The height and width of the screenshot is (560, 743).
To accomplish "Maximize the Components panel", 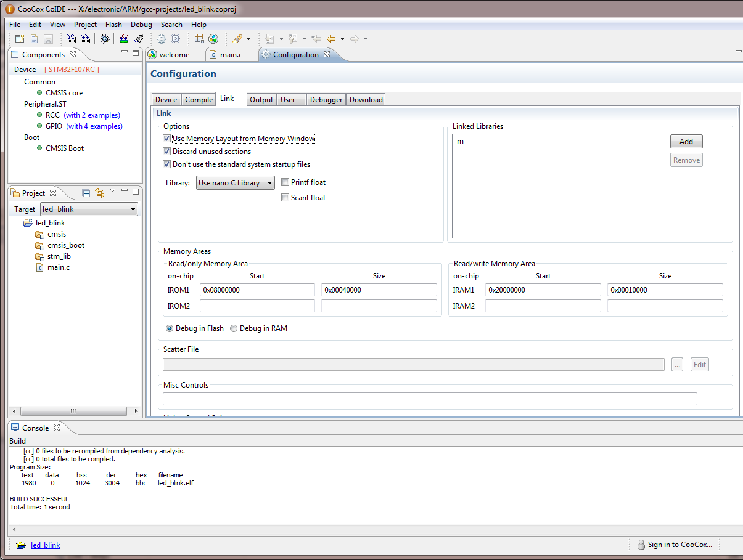I will [x=136, y=54].
